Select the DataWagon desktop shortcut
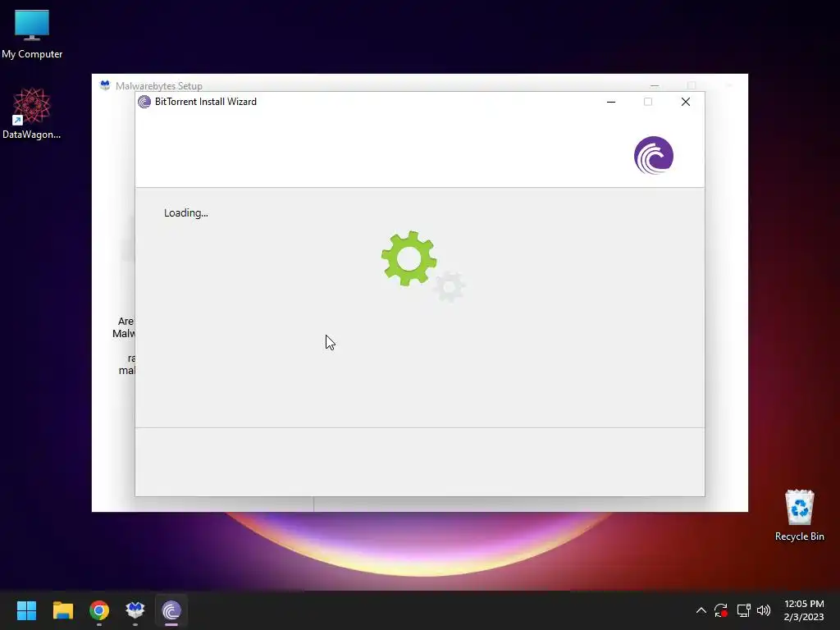Viewport: 840px width, 630px height. click(x=32, y=114)
